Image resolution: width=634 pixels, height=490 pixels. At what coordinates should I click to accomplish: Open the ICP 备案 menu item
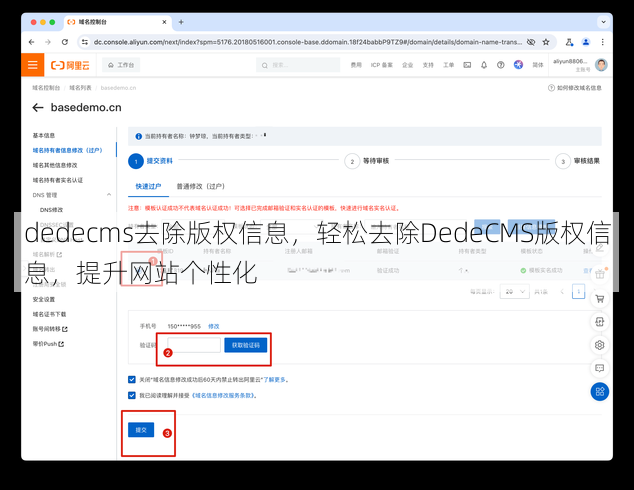381,65
